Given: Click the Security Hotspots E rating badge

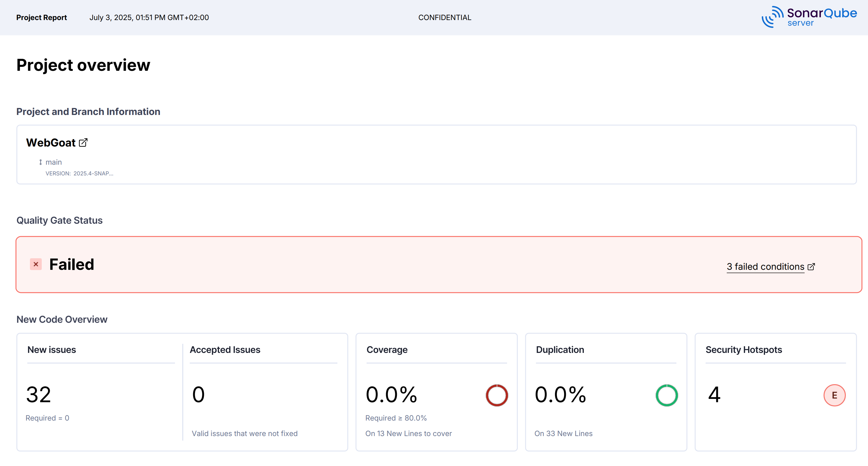Looking at the screenshot, I should coord(834,395).
